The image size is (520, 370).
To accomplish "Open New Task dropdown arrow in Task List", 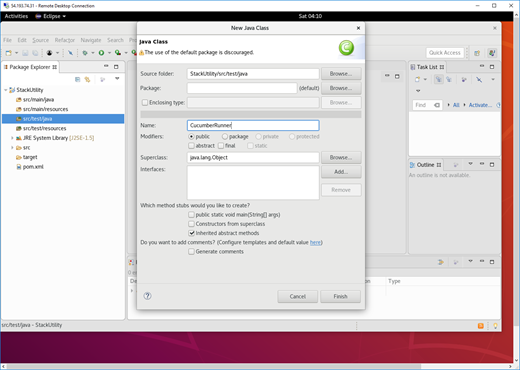I will [425, 79].
